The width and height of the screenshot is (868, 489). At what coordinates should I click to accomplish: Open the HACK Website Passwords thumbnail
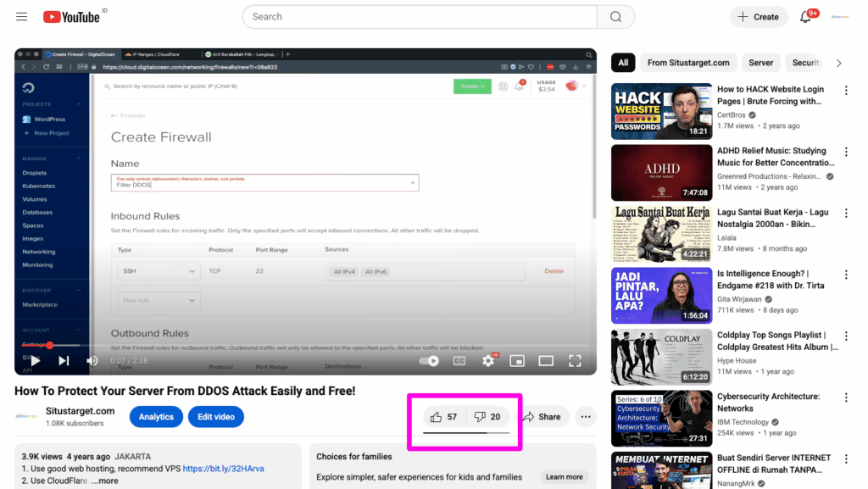click(x=661, y=111)
